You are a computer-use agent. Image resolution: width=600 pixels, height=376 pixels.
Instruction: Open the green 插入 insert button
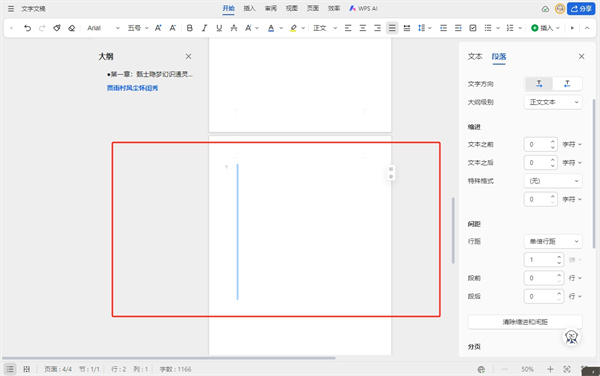(x=545, y=28)
